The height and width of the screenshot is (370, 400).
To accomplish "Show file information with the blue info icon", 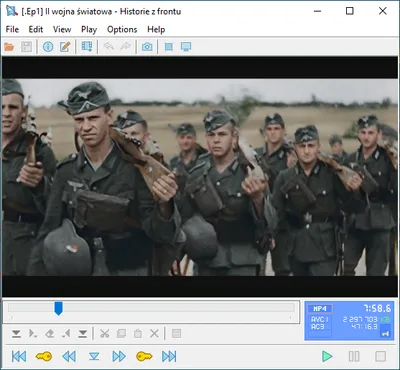I will (48, 47).
